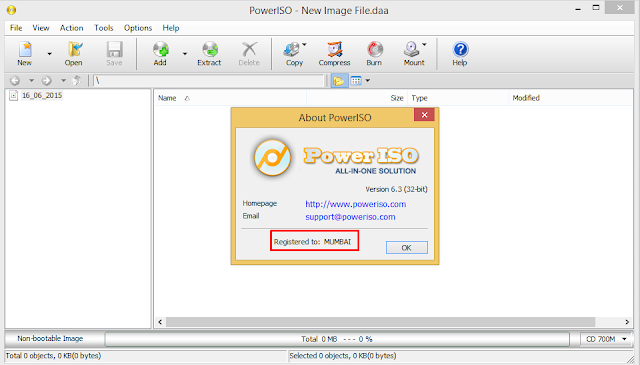
Task: Click the support@poweriso.com email link
Action: (x=350, y=217)
